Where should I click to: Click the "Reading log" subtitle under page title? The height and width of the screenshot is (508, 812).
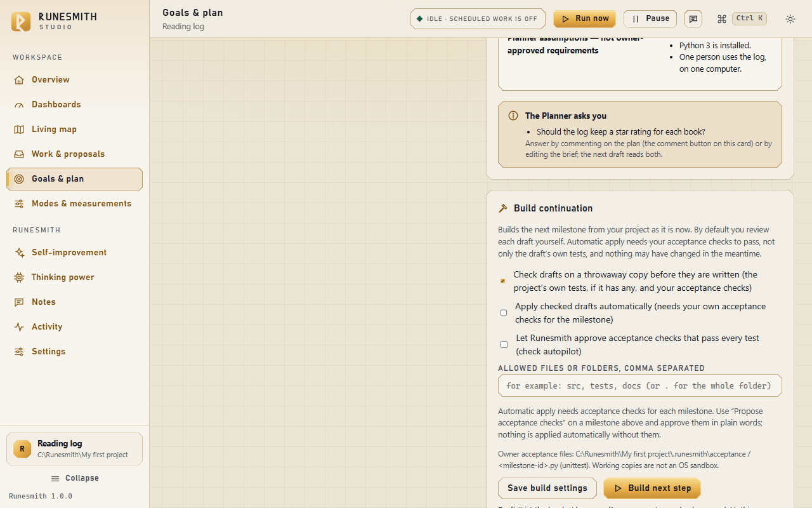coord(183,27)
